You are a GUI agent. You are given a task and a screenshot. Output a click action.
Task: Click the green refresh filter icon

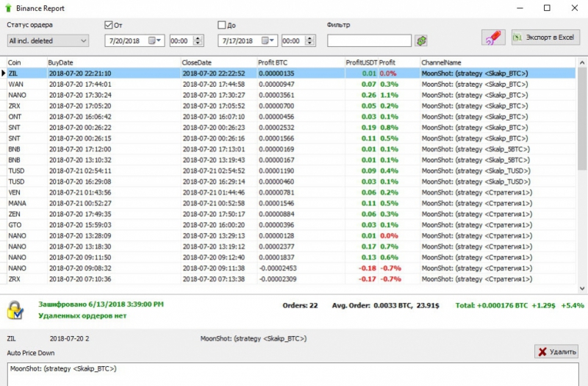(x=421, y=40)
